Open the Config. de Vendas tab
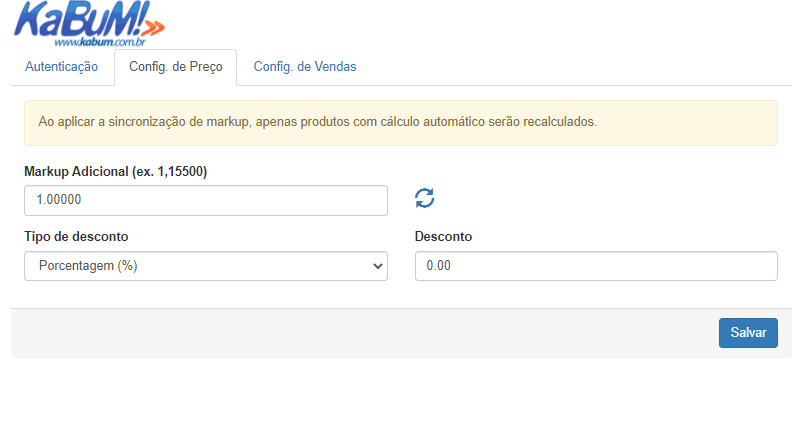 [x=305, y=67]
